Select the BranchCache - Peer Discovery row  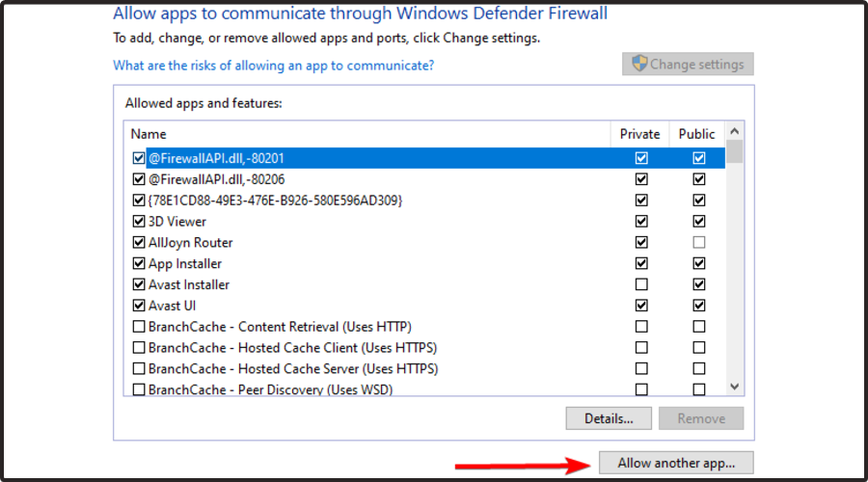tap(270, 389)
